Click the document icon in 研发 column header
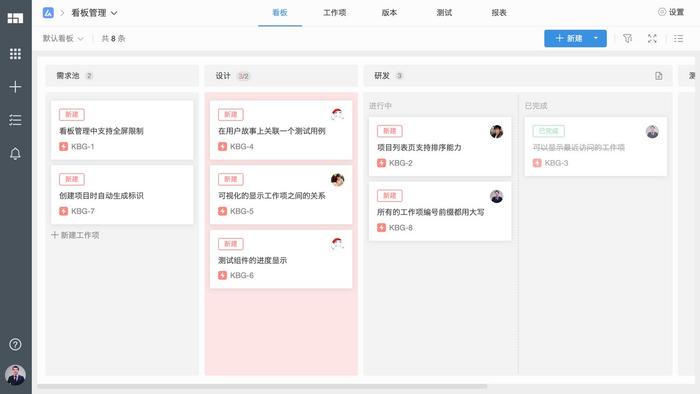 [x=659, y=76]
